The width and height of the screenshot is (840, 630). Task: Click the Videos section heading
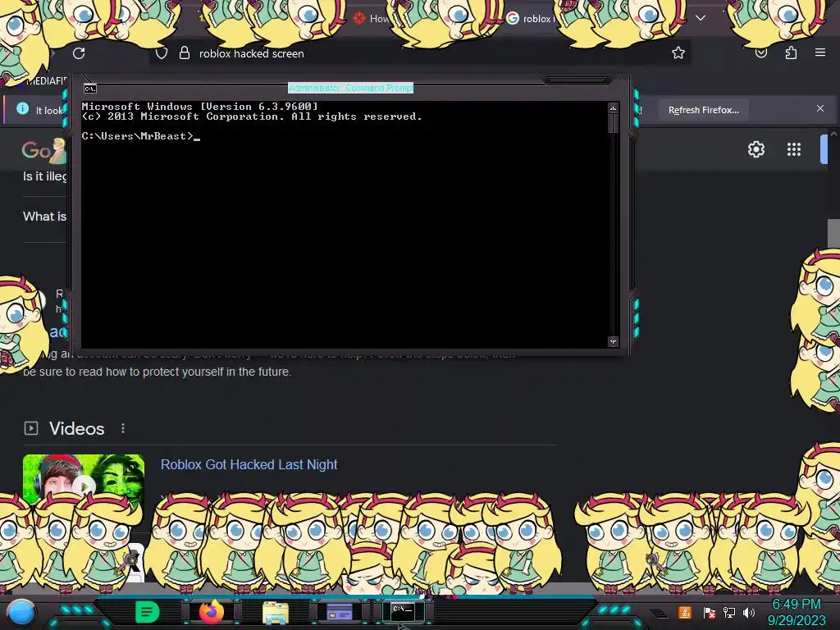[x=76, y=428]
